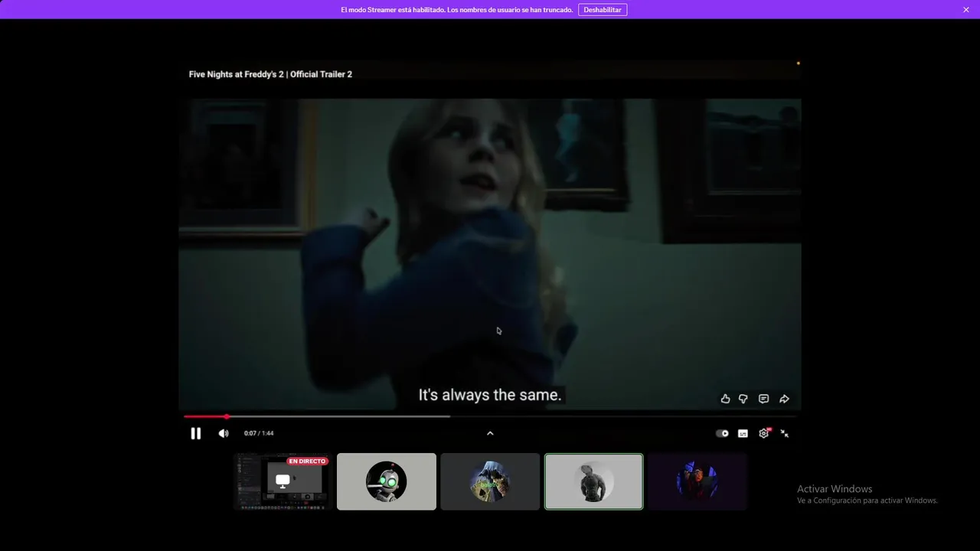Expand the chevron above the participant tiles

pos(490,433)
